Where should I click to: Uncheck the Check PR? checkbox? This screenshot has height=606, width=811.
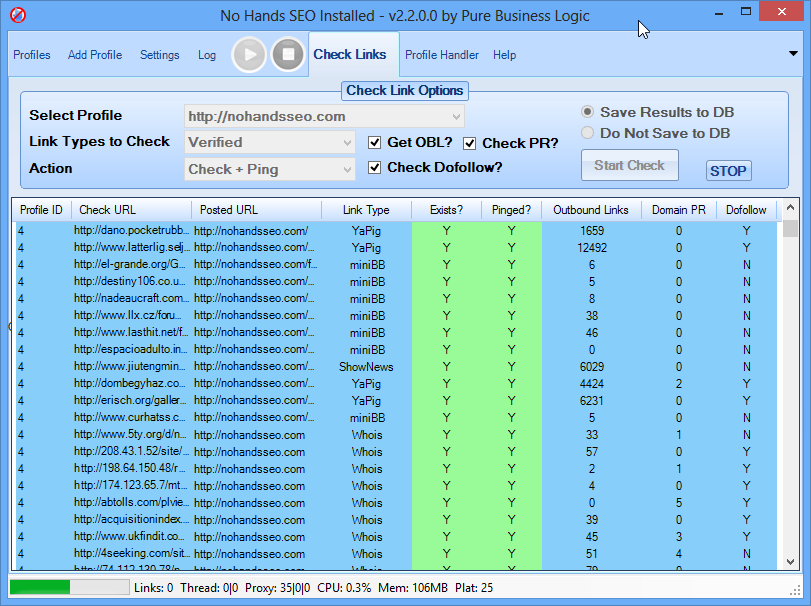pos(470,143)
